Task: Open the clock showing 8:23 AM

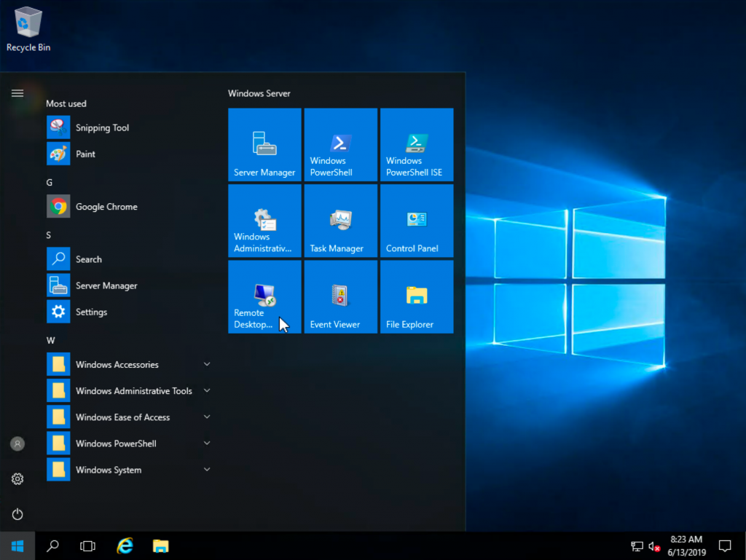Action: 686,546
